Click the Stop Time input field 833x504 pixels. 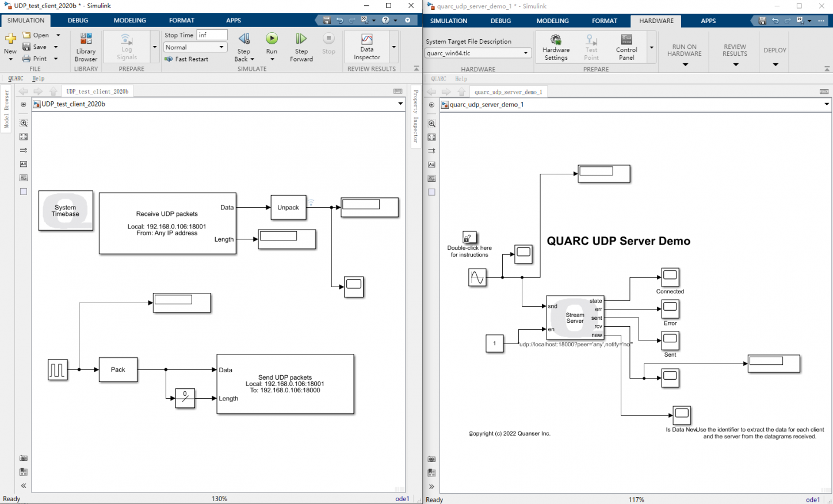pos(212,35)
